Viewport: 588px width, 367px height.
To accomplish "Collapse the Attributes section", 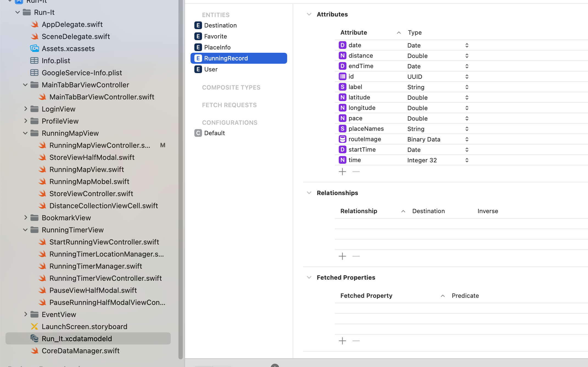I will click(309, 14).
